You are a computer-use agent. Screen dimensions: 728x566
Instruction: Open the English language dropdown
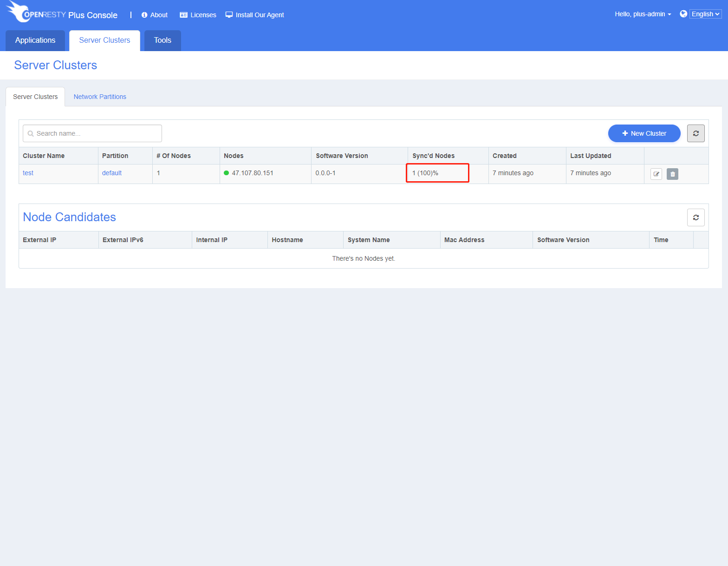coord(705,14)
